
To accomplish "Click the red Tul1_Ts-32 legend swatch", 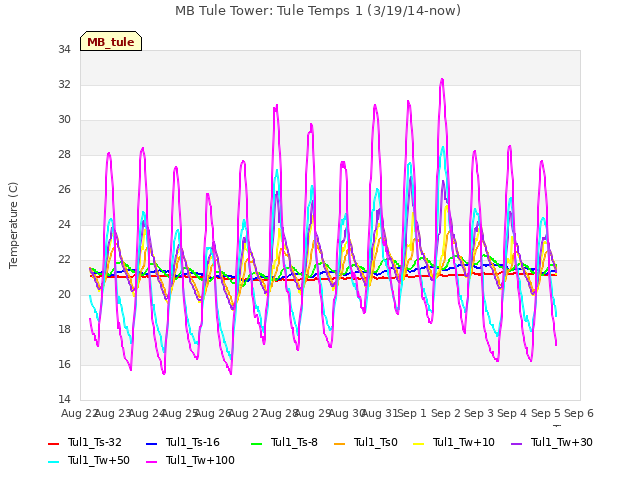I will pos(54,444).
